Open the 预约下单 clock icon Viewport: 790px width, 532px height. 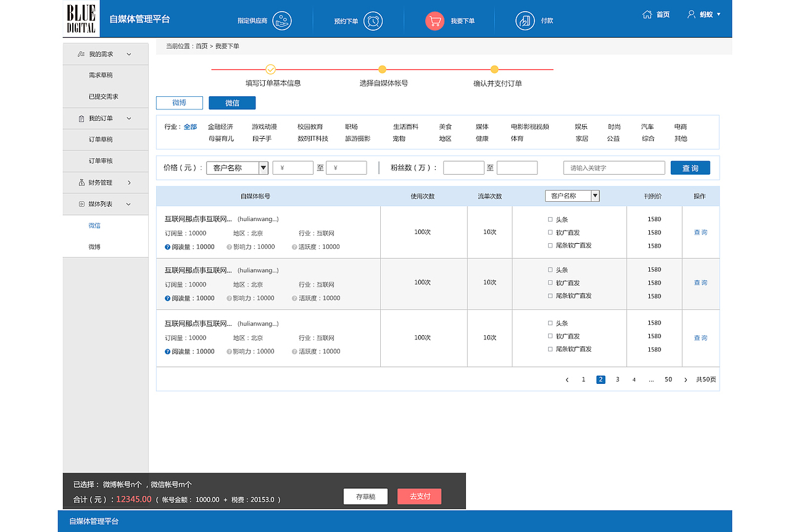tap(373, 21)
